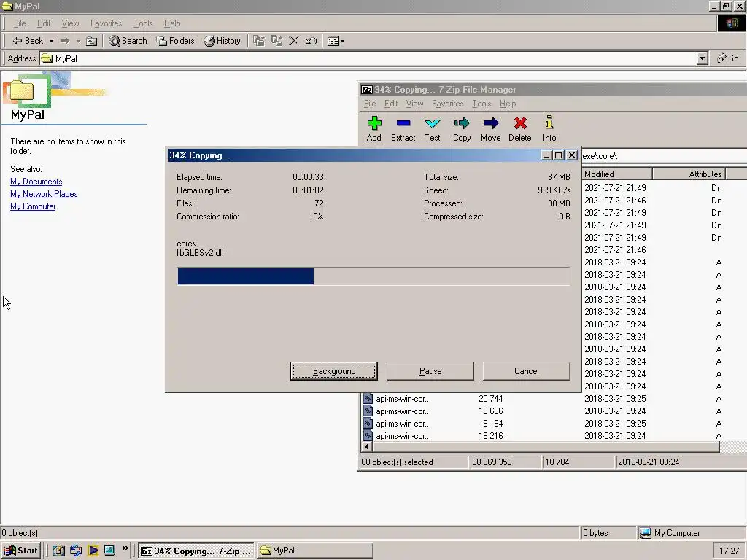Click the Delete icon in 7-Zip toolbar

(x=520, y=124)
